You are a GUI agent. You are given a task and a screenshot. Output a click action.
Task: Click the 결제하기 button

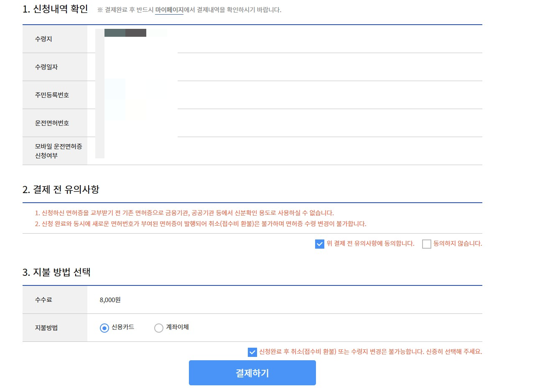coord(252,373)
